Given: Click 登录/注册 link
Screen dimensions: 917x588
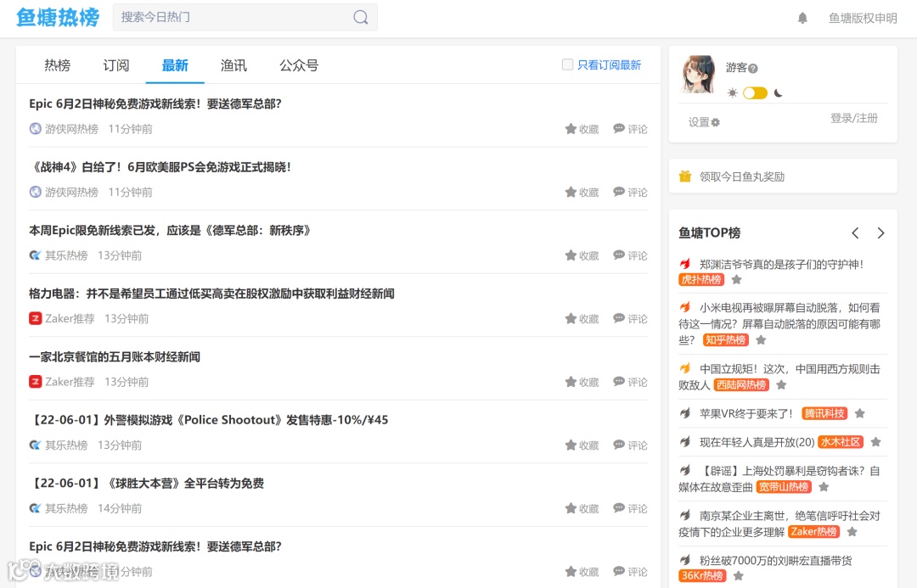Looking at the screenshot, I should (854, 118).
